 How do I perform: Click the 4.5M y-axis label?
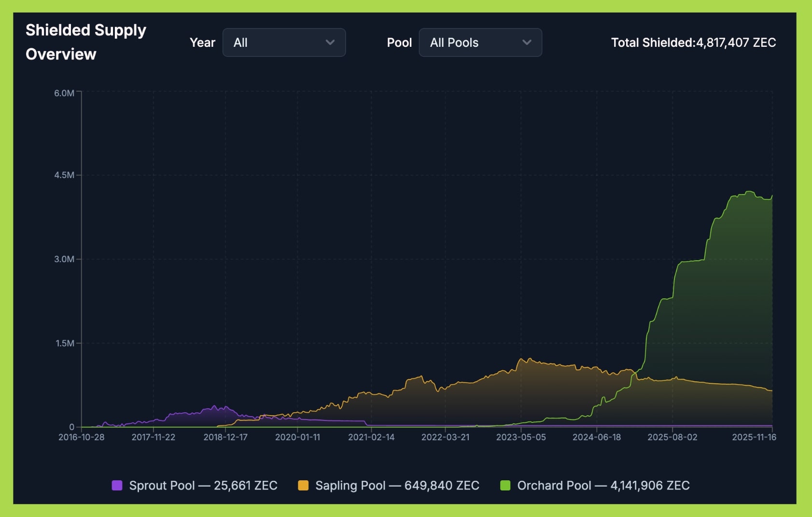coord(64,175)
